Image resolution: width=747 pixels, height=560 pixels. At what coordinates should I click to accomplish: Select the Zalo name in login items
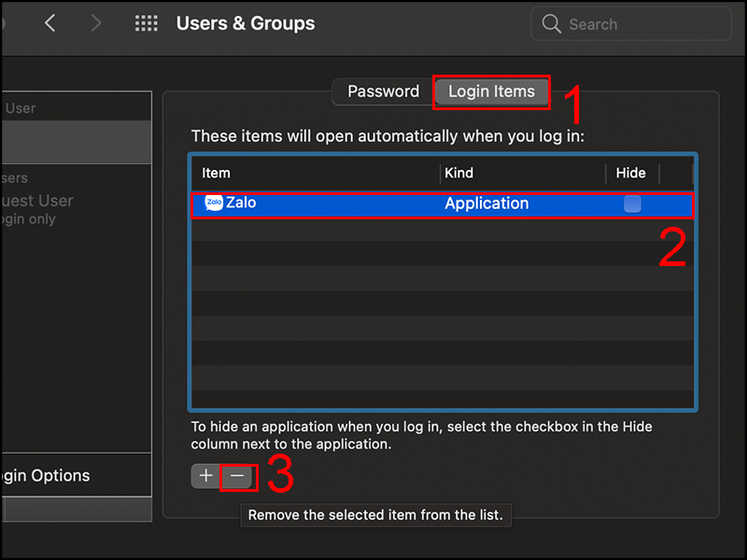241,203
